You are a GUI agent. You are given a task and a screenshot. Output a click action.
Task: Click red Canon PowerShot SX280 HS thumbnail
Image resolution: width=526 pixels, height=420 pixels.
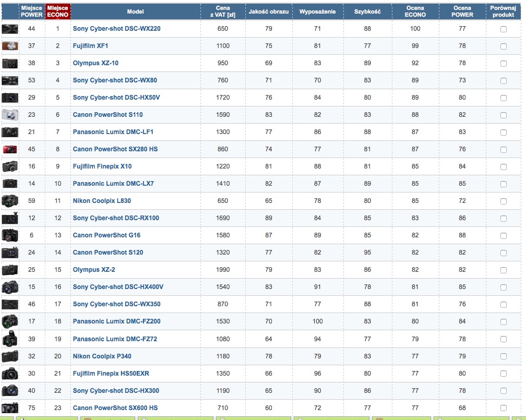pyautogui.click(x=10, y=149)
